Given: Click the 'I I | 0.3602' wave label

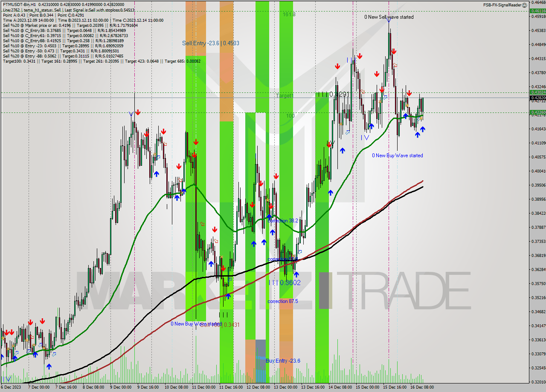Looking at the screenshot, I should pyautogui.click(x=285, y=282).
